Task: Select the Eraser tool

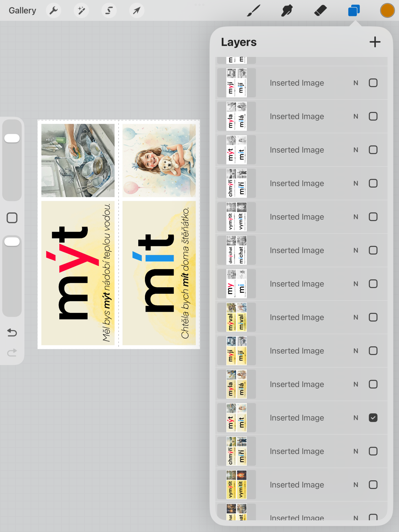Action: click(x=320, y=11)
